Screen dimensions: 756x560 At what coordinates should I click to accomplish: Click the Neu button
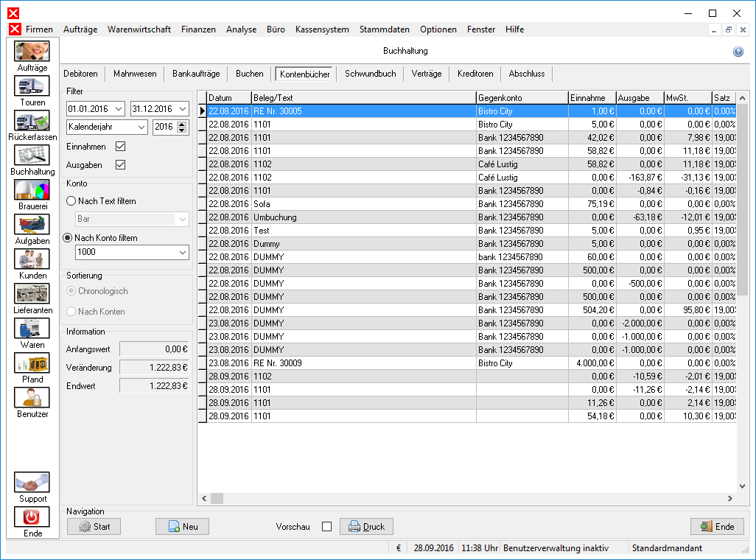pyautogui.click(x=182, y=526)
